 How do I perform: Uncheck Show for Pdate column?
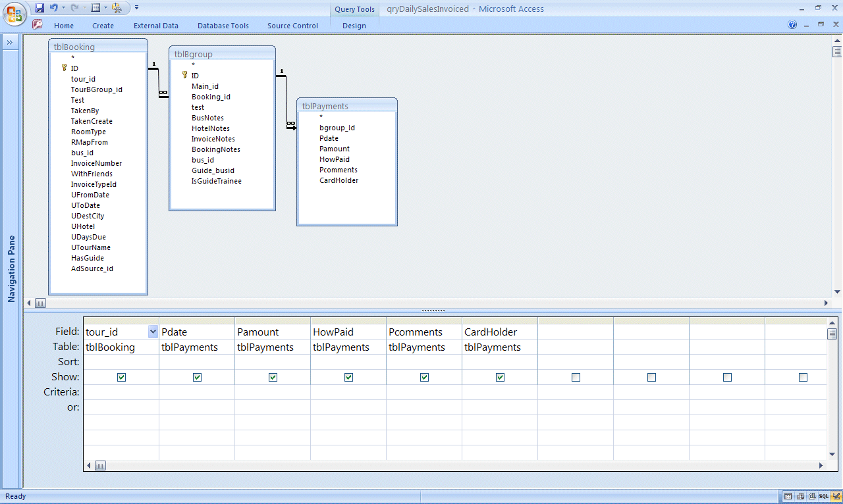[x=197, y=377]
